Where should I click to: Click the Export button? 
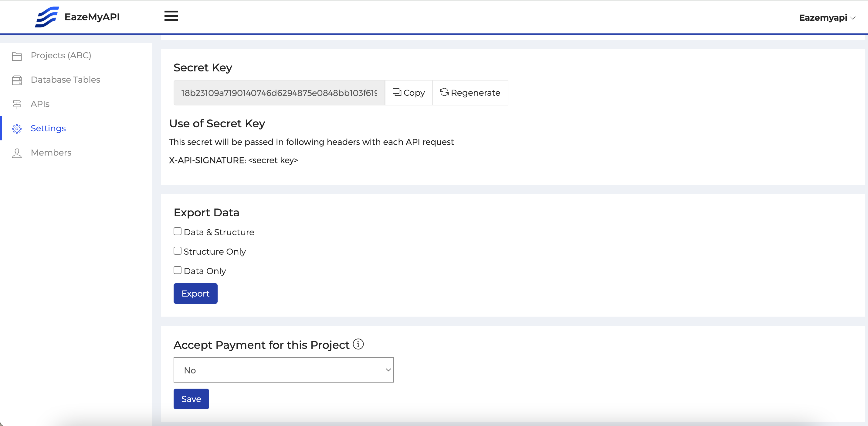pyautogui.click(x=195, y=293)
